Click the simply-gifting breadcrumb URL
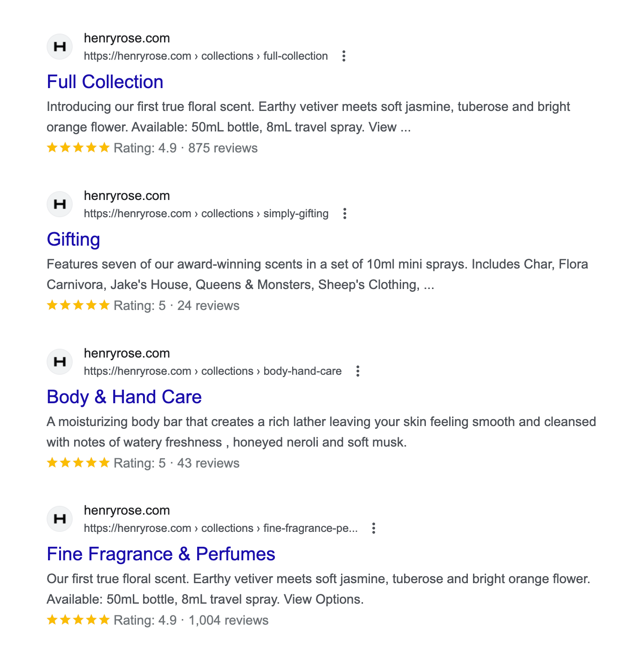Screen dimensions: 644x661 tap(206, 214)
